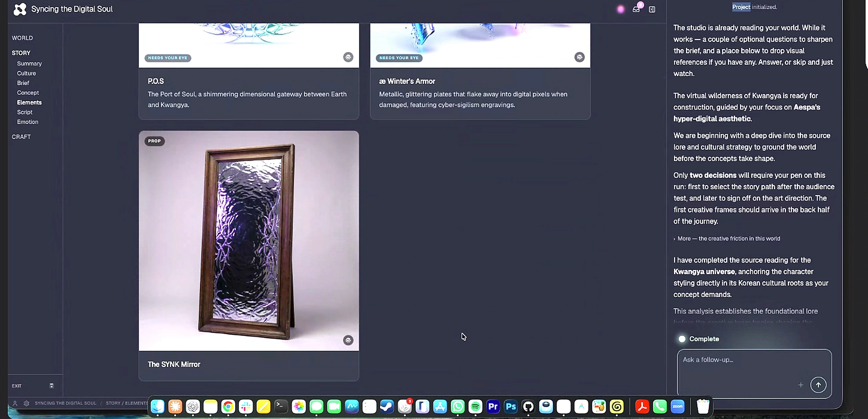Click the EXIT button in the sidebar
The height and width of the screenshot is (419, 868).
pyautogui.click(x=16, y=386)
